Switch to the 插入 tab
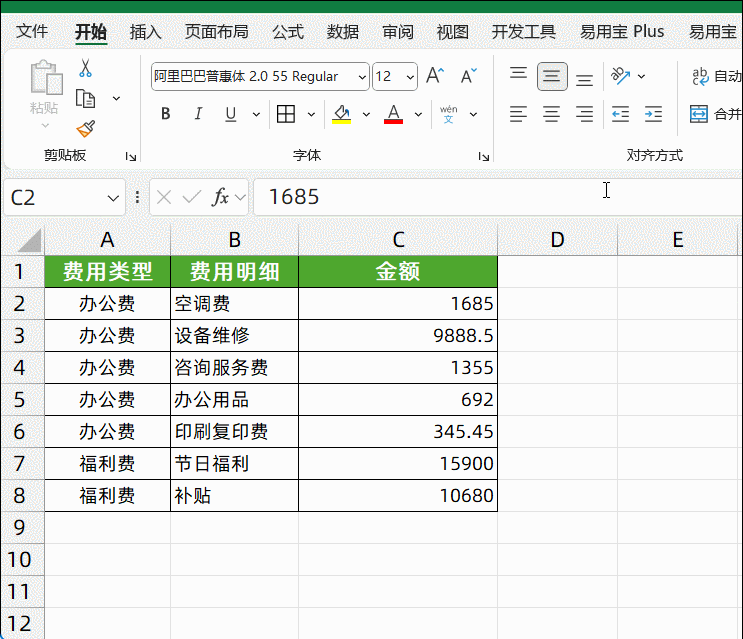Screen dimensions: 743x639 146,32
